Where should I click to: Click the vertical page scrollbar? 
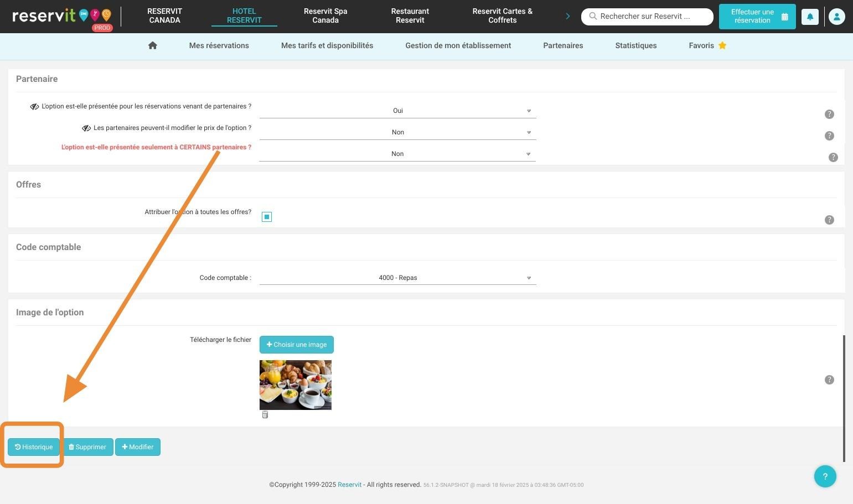click(x=844, y=398)
